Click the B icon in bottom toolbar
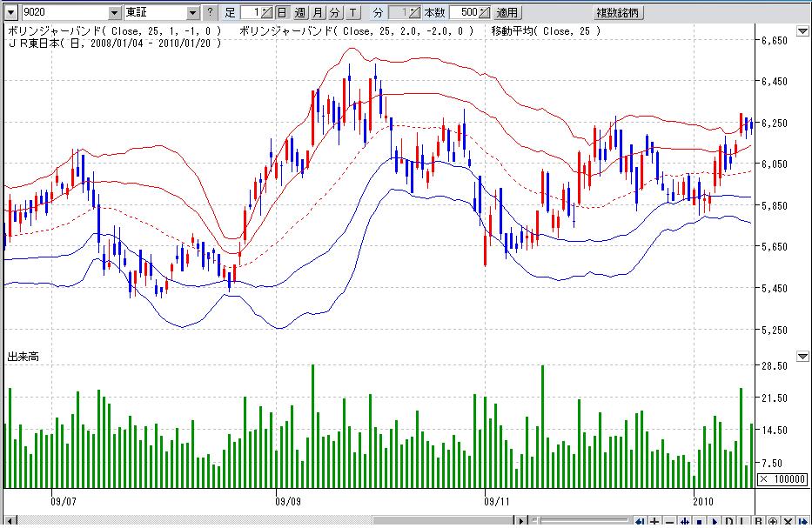The image size is (812, 528). click(x=758, y=521)
